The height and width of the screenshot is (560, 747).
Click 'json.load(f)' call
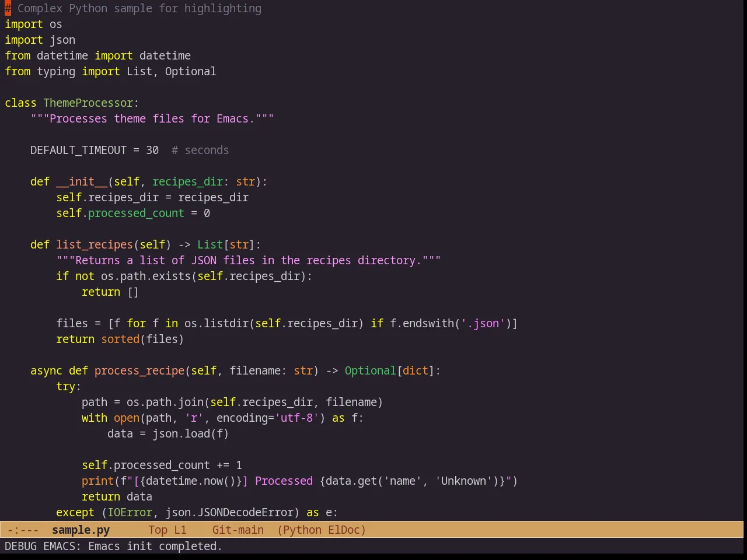pos(191,433)
